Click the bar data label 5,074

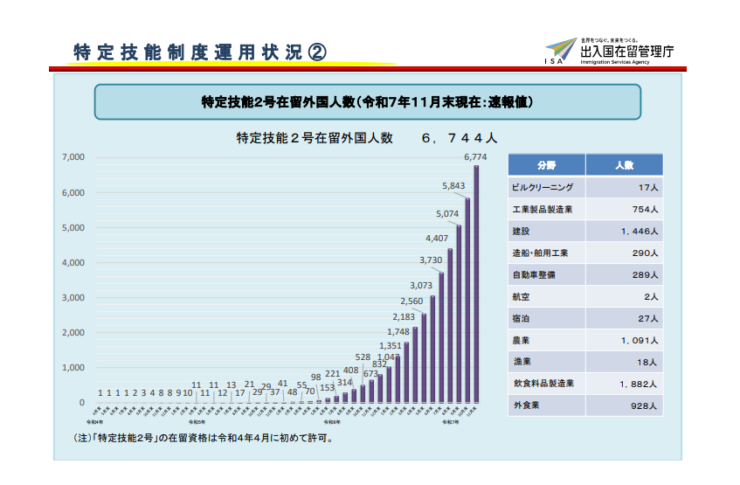(447, 214)
